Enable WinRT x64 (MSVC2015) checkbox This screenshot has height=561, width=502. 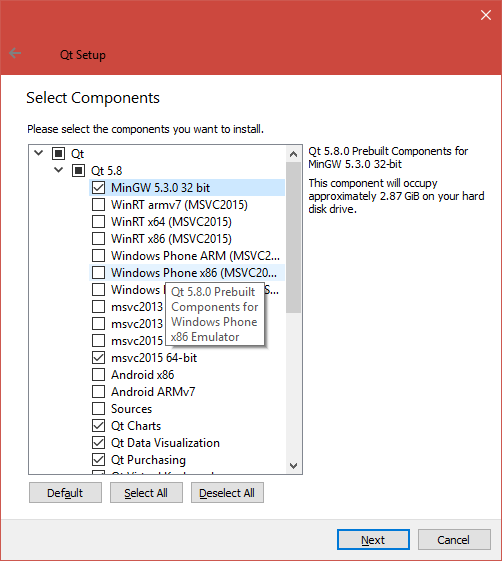[98, 221]
